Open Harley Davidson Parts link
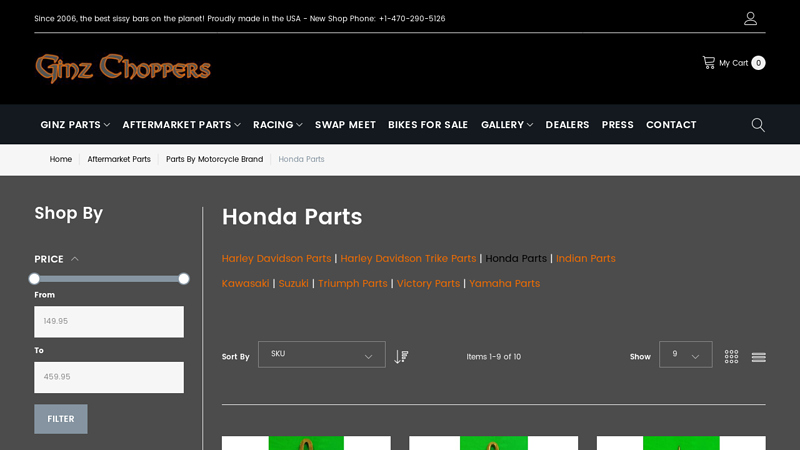This screenshot has height=450, width=800. tap(277, 259)
